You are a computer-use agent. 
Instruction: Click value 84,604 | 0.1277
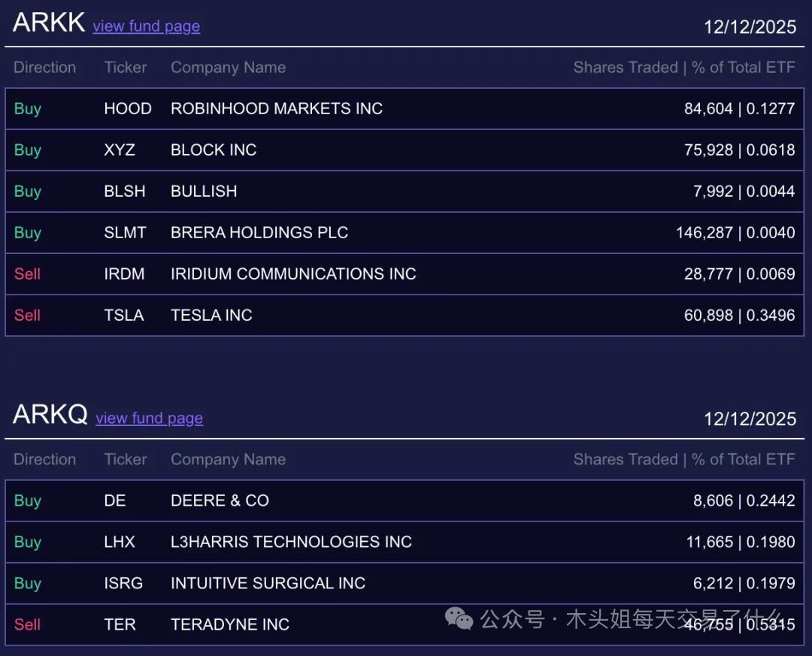740,108
